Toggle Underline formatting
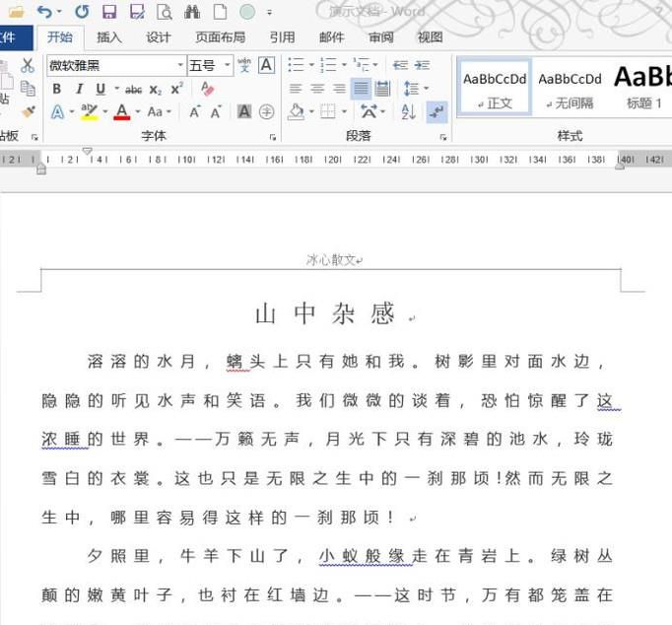The height and width of the screenshot is (625, 672). click(x=101, y=89)
